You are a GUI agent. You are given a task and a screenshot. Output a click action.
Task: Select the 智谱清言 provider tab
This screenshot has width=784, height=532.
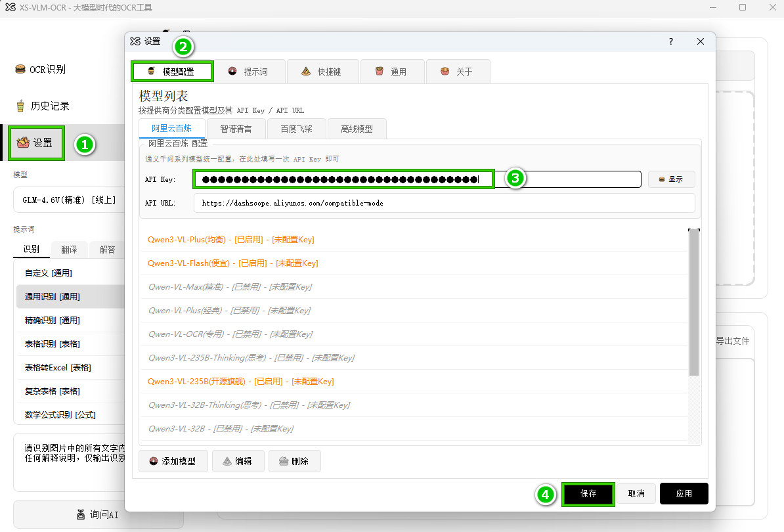click(x=236, y=129)
